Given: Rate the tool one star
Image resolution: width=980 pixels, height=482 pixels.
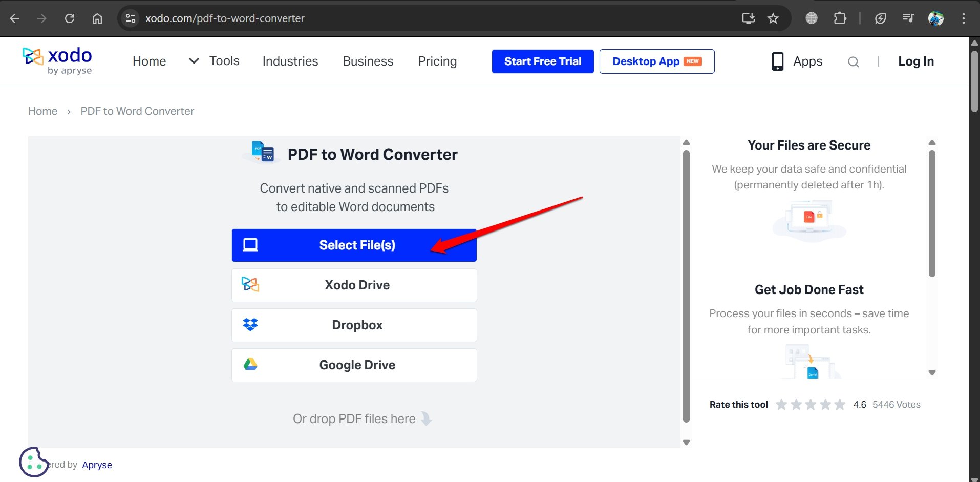Looking at the screenshot, I should 781,405.
